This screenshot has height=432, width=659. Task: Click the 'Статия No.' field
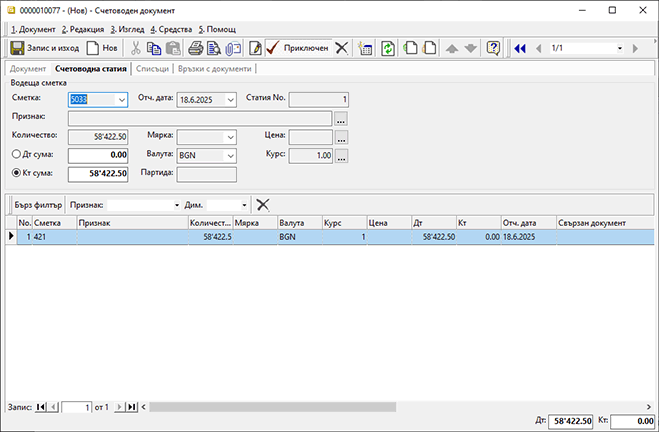319,100
